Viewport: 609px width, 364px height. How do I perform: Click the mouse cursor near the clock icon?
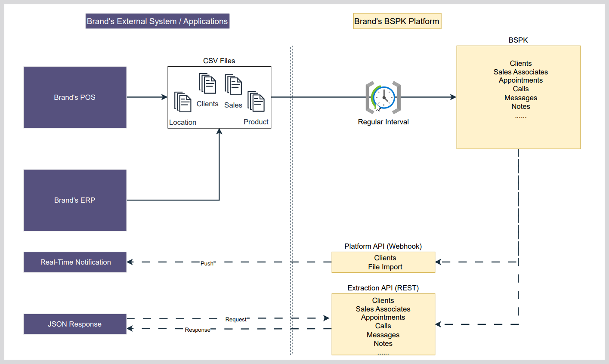point(377,106)
